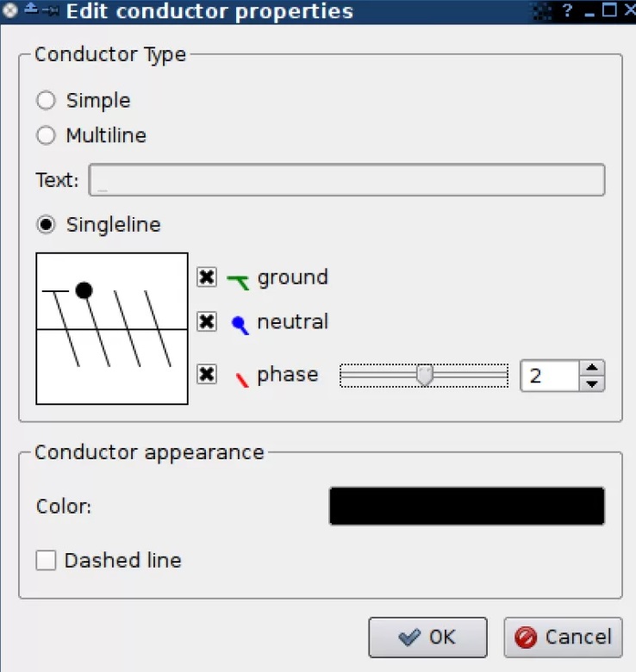Confirm with the OK button
The width and height of the screenshot is (636, 672).
427,638
